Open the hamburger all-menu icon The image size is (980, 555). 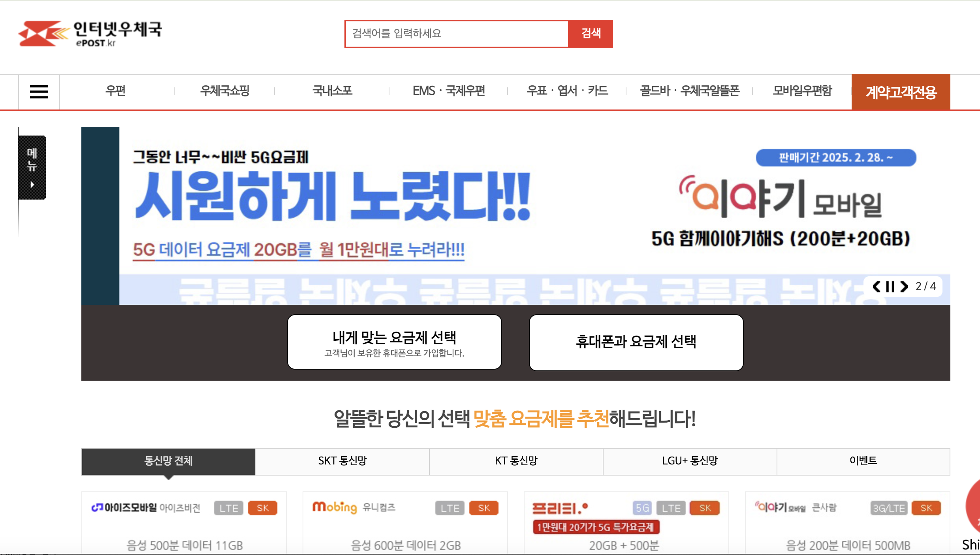(39, 92)
